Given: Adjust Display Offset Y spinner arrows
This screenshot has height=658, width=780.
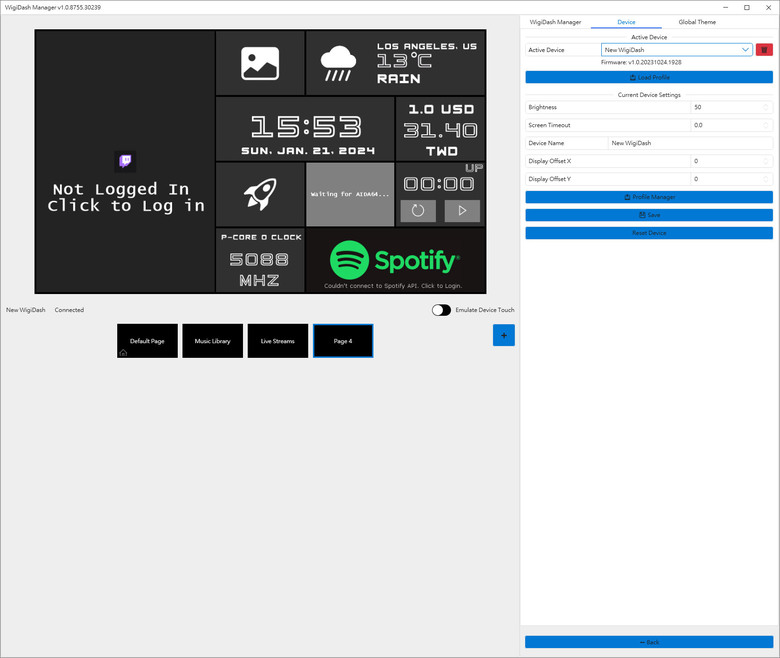Looking at the screenshot, I should point(766,179).
